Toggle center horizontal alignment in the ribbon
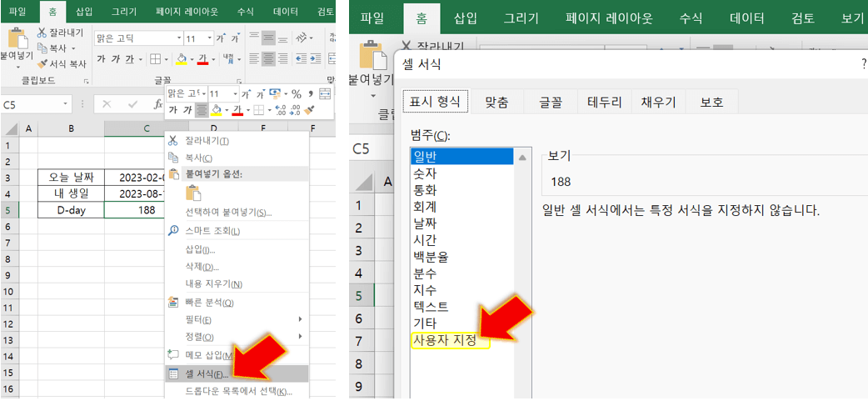Image resolution: width=868 pixels, height=401 pixels. [x=268, y=58]
